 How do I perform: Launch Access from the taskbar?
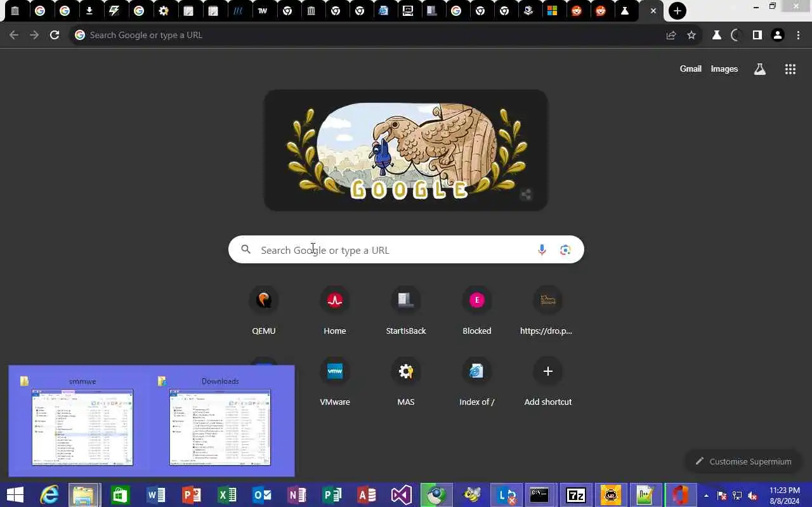367,495
